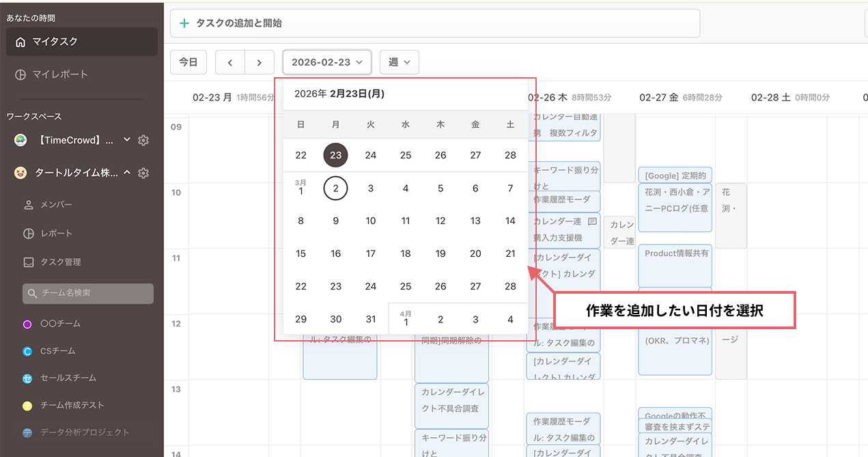Open タスク管理 in the sidebar

click(61, 262)
